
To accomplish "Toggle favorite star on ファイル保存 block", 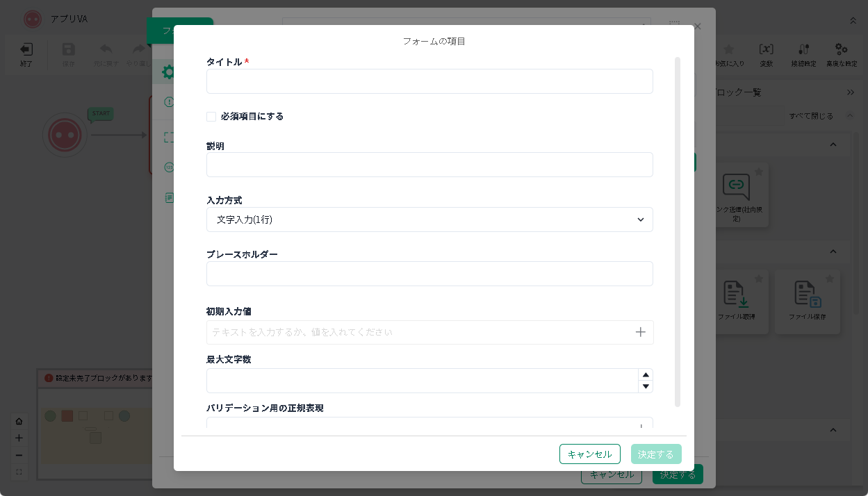I will click(x=830, y=279).
